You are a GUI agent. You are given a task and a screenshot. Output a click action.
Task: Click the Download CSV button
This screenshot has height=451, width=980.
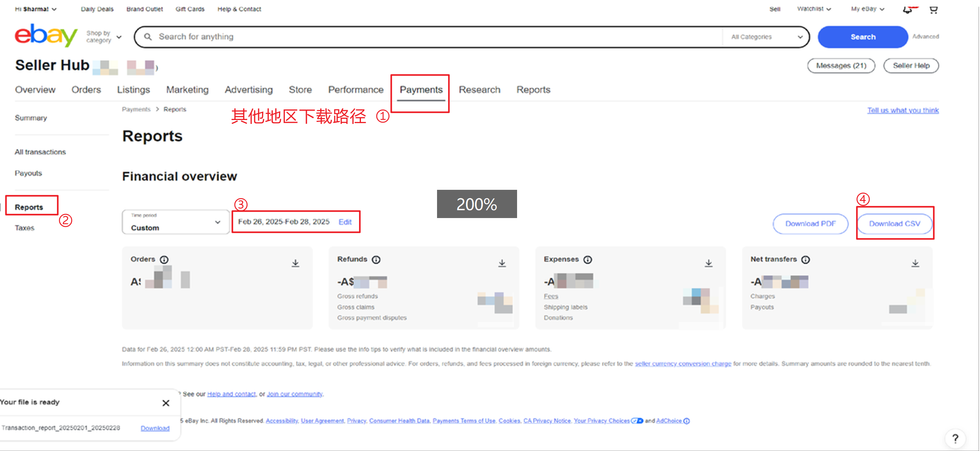894,224
